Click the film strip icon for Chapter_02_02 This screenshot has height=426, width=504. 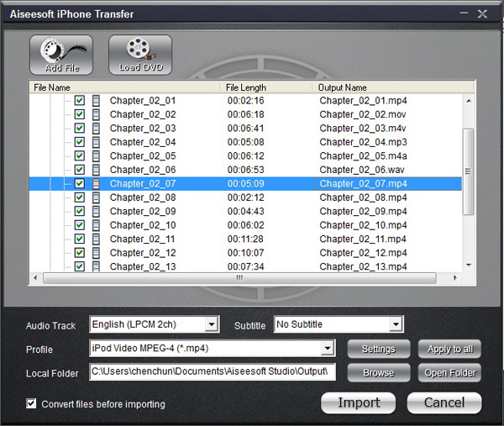96,114
